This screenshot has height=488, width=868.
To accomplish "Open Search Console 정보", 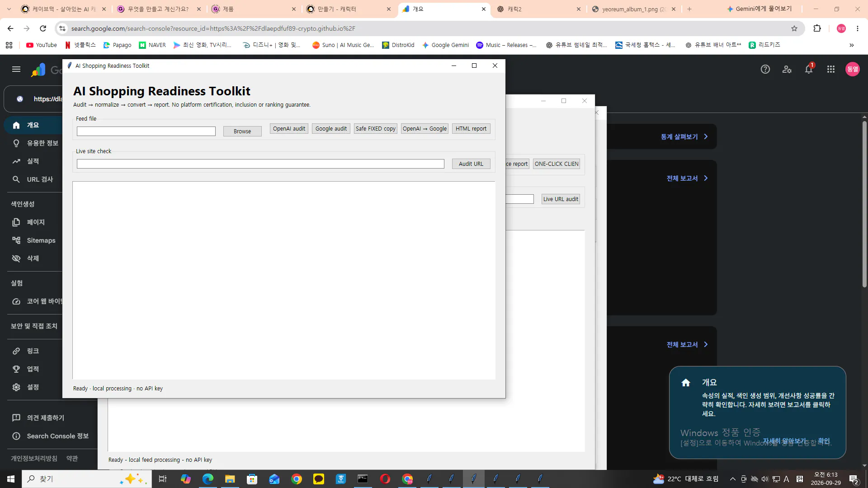I will click(x=50, y=436).
